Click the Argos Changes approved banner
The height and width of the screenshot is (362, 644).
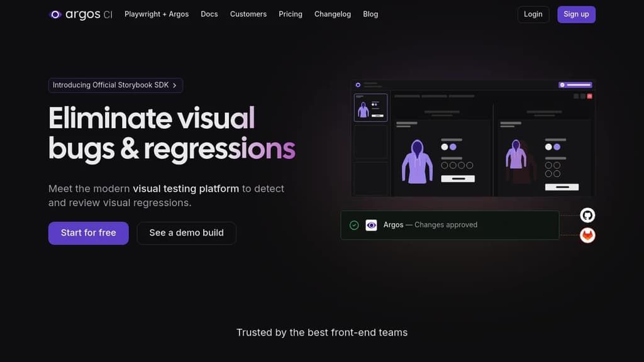(450, 224)
